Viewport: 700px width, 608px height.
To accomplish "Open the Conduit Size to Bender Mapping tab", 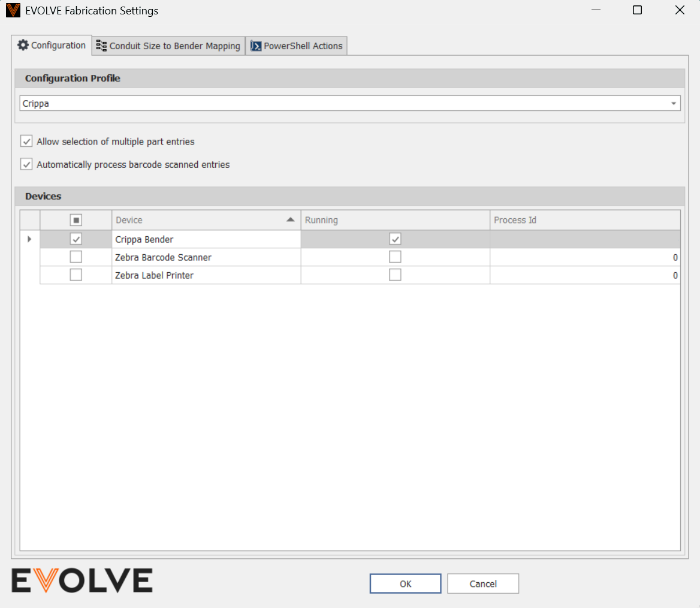I will [x=169, y=46].
